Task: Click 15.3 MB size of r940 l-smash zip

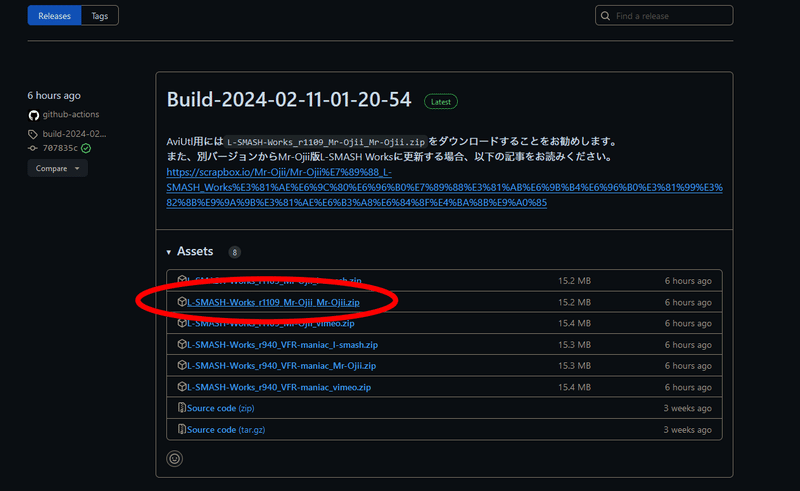Action: point(574,345)
